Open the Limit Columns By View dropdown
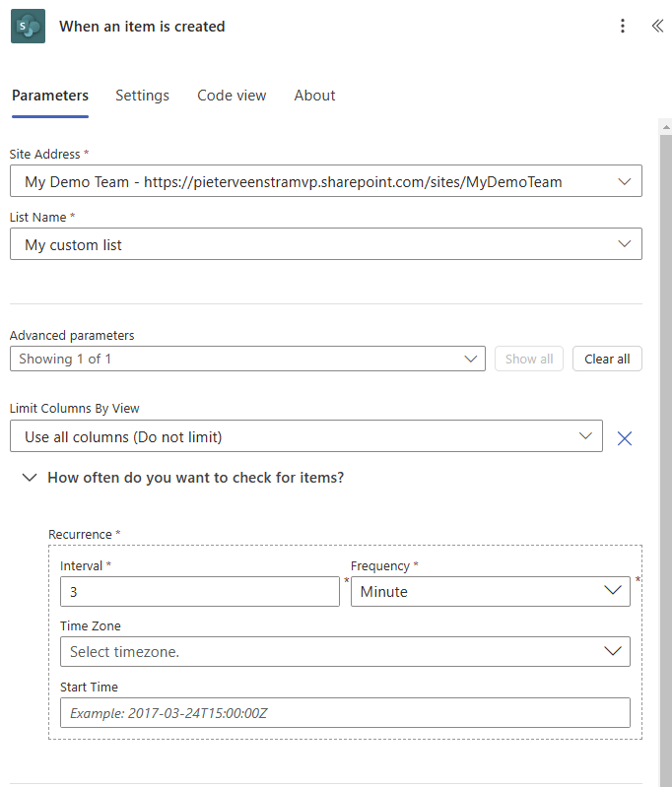Image resolution: width=672 pixels, height=787 pixels. (x=306, y=436)
